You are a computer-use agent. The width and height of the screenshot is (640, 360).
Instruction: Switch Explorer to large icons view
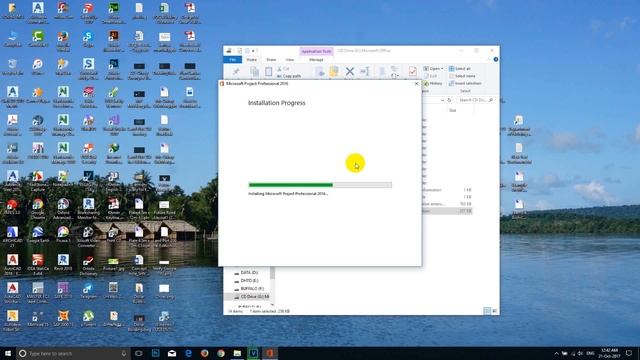494,311
